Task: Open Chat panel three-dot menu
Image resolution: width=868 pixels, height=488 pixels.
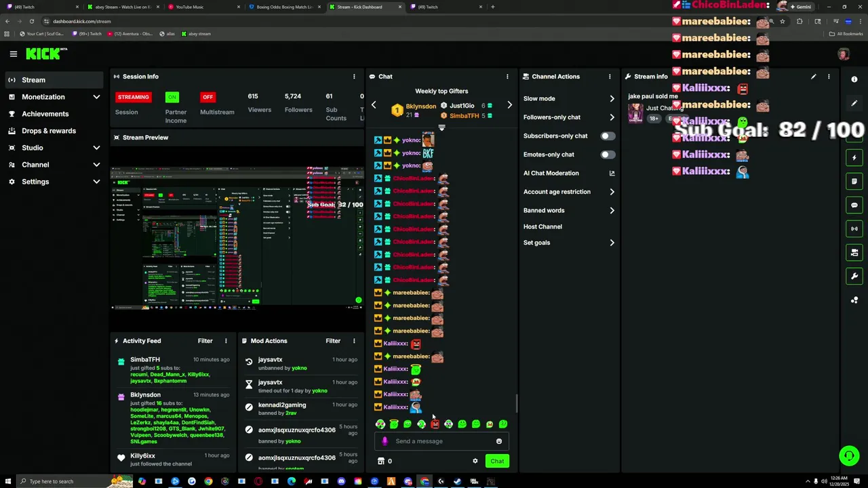Action: tap(507, 77)
